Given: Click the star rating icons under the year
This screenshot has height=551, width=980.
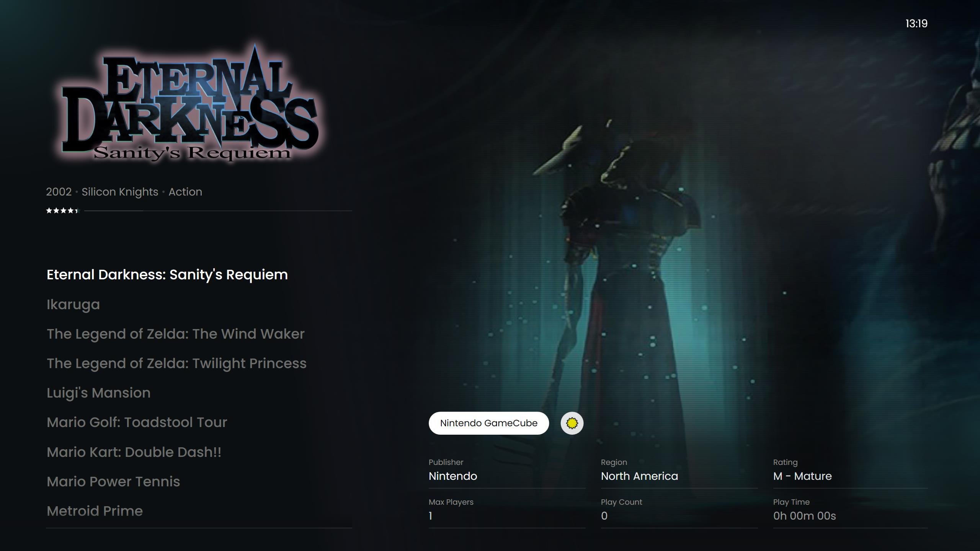Looking at the screenshot, I should 62,210.
